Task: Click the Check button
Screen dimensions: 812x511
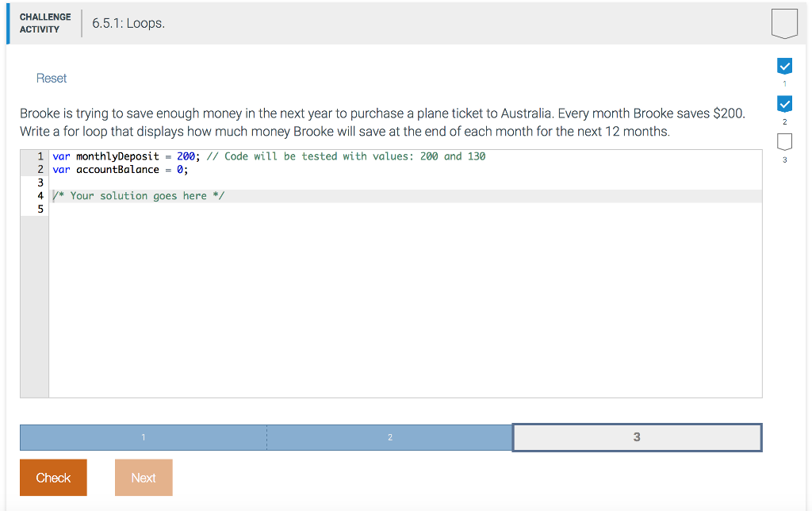Action: (x=53, y=477)
